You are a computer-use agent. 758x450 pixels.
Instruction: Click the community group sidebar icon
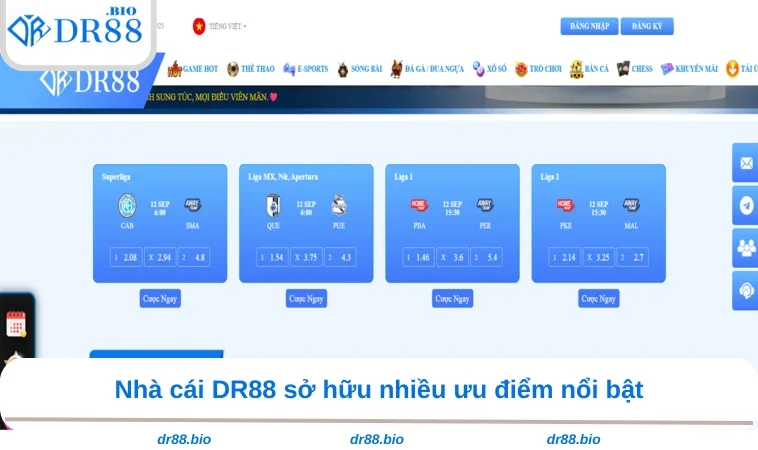pyautogui.click(x=746, y=247)
